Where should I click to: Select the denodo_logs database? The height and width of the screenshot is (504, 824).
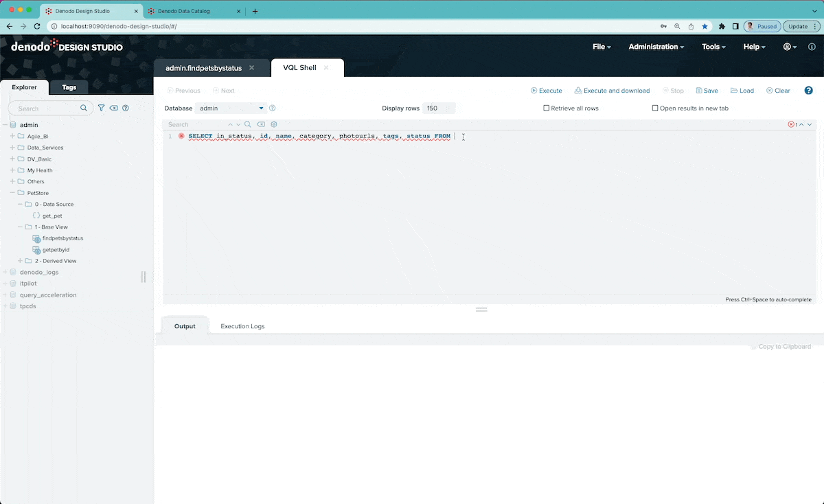(38, 272)
